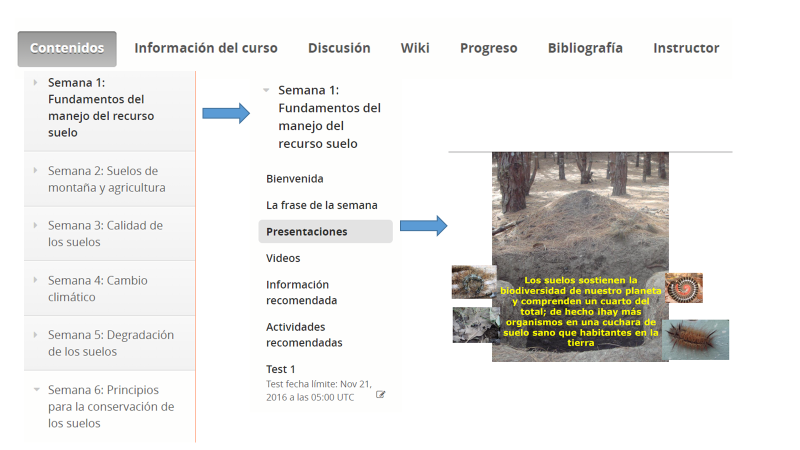Viewport: 800px width, 450px height.
Task: Select Semana 5: Degradación de los suelos
Action: (x=111, y=343)
